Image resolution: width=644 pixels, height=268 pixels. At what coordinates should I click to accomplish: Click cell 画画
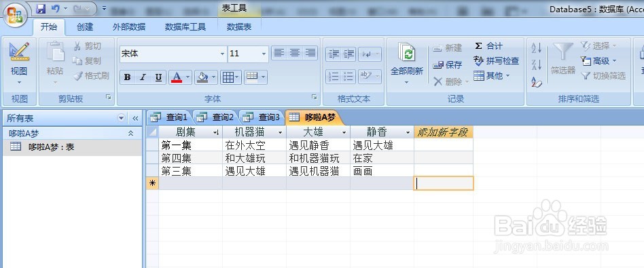[x=382, y=171]
